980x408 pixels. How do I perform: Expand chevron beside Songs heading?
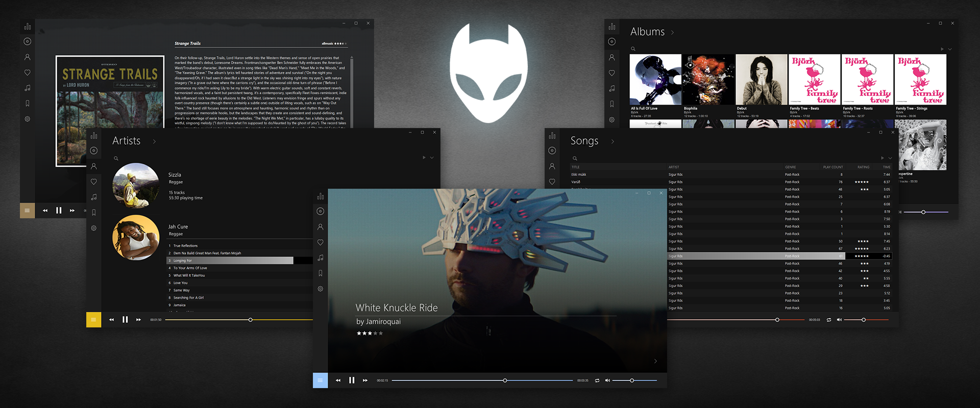[612, 142]
